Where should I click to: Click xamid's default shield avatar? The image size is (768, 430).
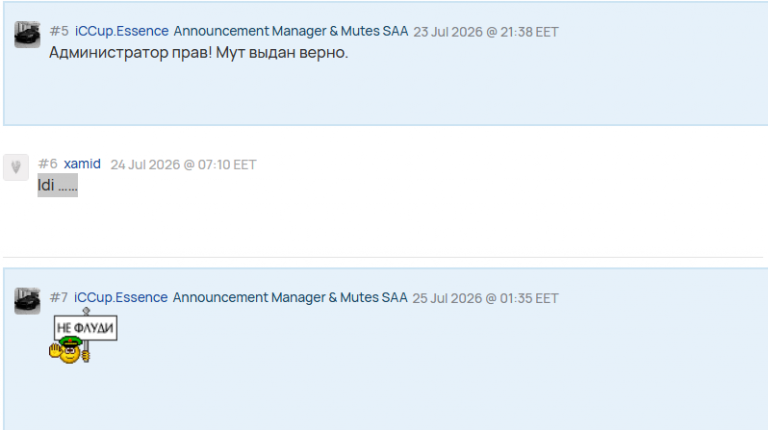pyautogui.click(x=16, y=167)
